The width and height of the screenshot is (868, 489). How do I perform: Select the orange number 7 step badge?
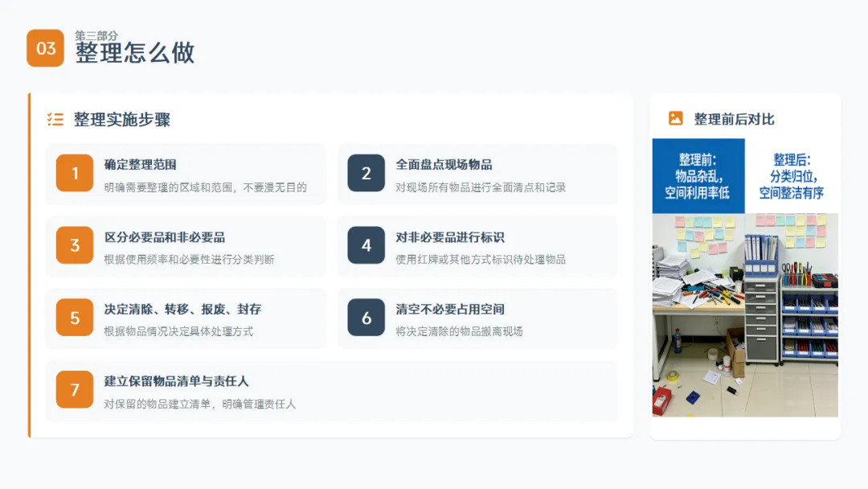point(75,389)
